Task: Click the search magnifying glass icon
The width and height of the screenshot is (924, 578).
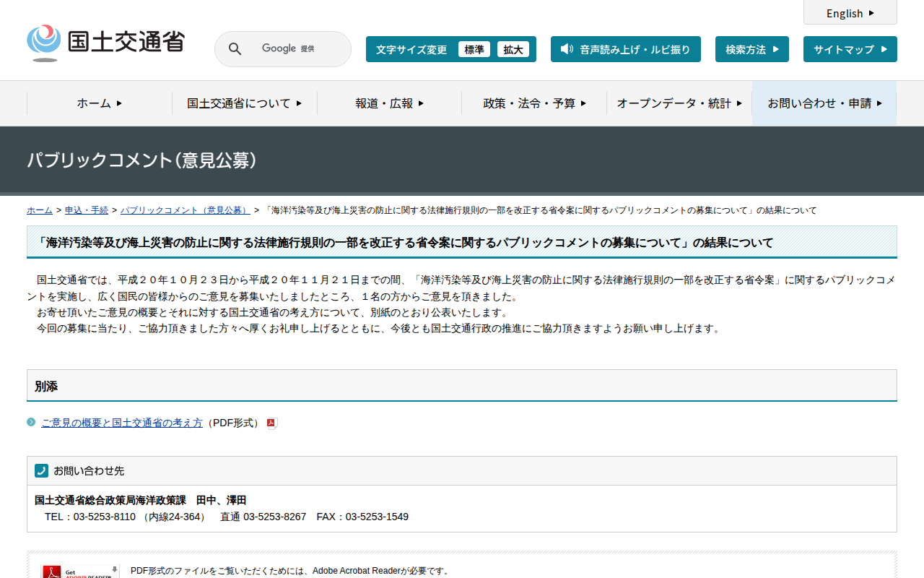Action: 235,49
